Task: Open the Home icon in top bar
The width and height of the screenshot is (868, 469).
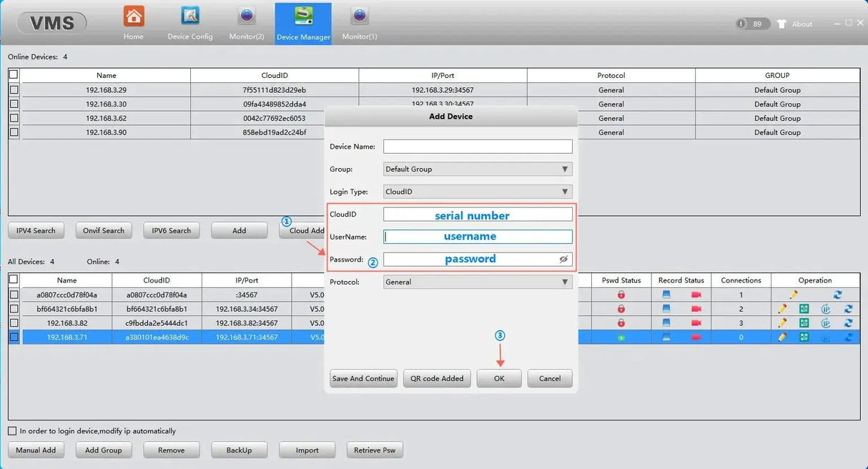Action: tap(134, 16)
